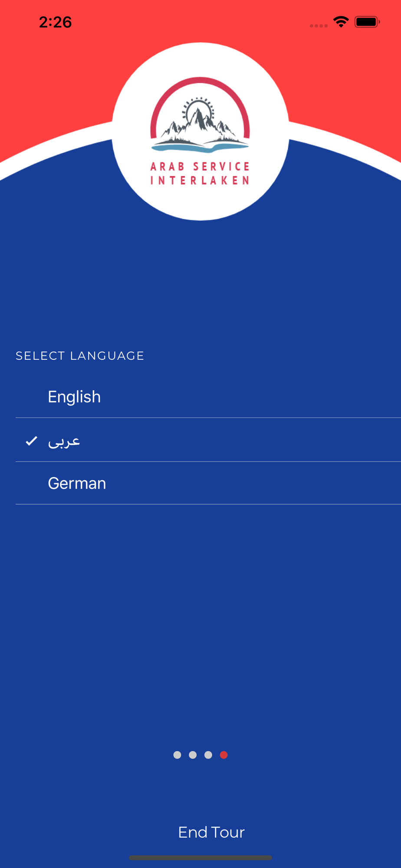
Task: Select the عربى language row text
Action: (x=64, y=441)
